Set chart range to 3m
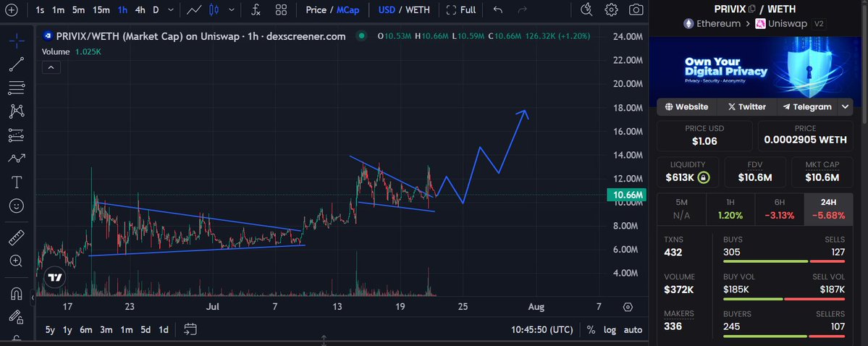This screenshot has height=346, width=868. coord(106,330)
